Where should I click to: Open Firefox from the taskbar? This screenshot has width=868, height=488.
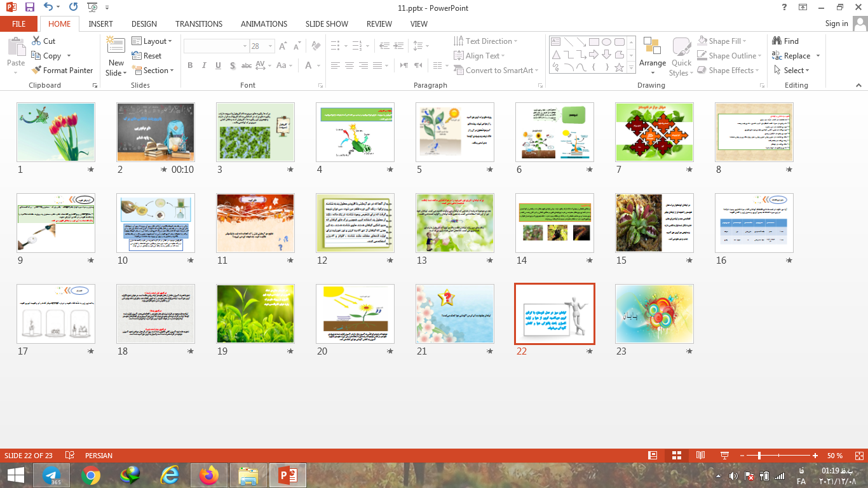point(208,475)
